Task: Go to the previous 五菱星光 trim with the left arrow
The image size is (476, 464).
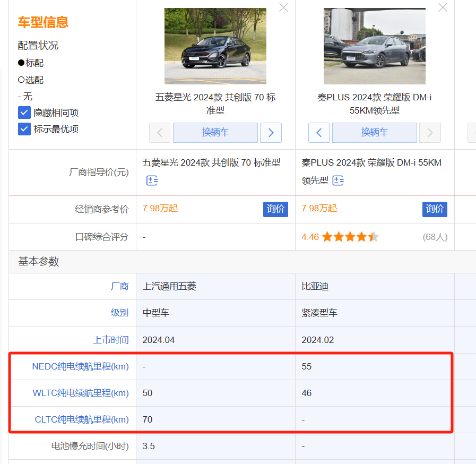Action: click(x=160, y=133)
